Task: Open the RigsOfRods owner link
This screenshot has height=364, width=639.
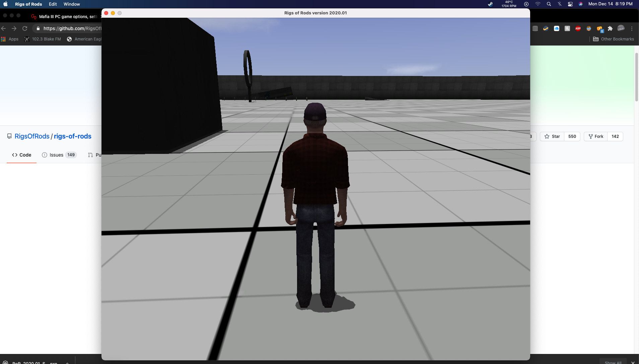Action: click(32, 136)
